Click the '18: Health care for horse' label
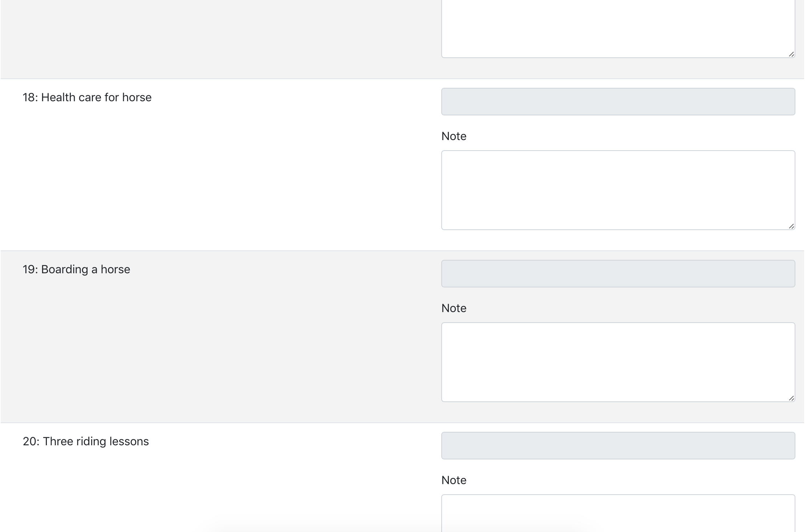The height and width of the screenshot is (532, 807). tap(87, 97)
